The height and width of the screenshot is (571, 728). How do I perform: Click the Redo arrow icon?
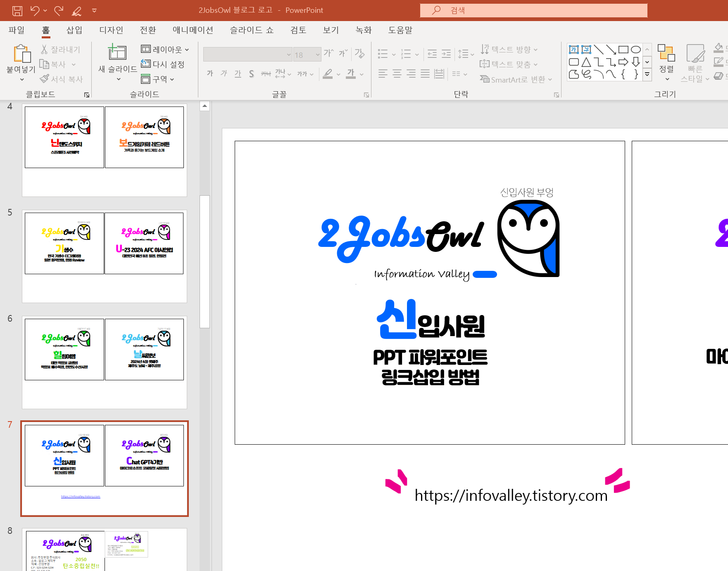click(x=59, y=11)
